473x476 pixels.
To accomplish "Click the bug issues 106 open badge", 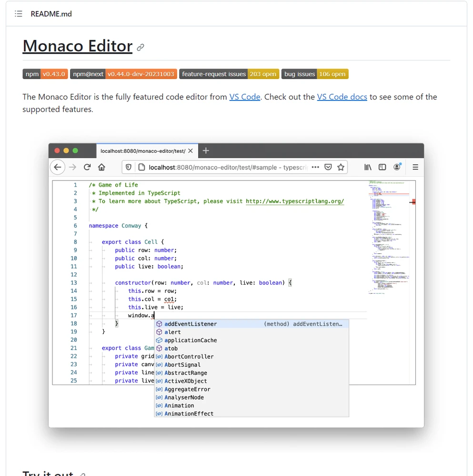I will point(315,74).
